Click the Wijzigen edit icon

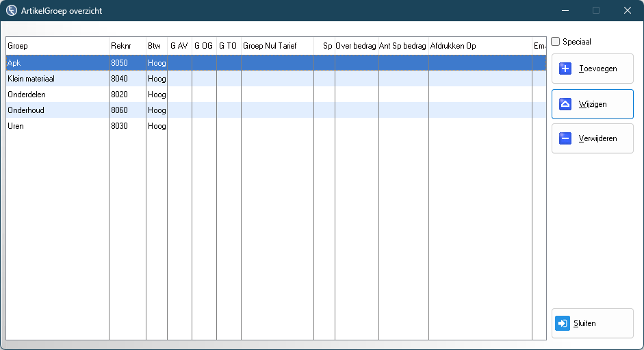[565, 104]
